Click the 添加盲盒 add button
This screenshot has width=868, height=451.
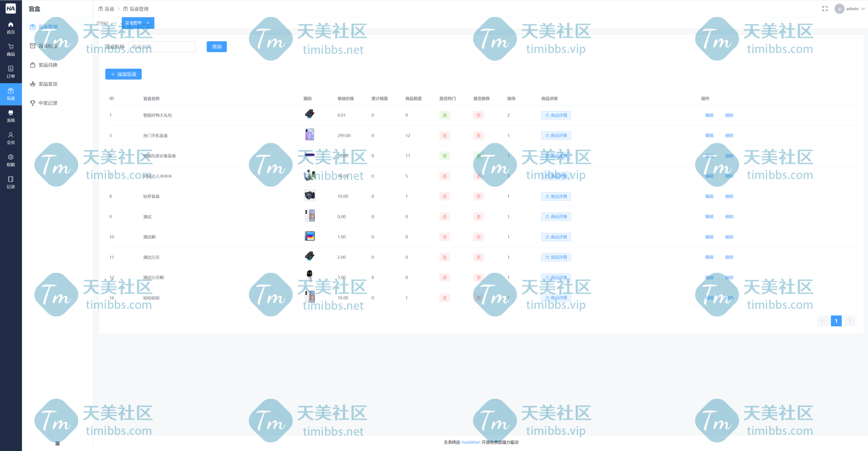(123, 74)
